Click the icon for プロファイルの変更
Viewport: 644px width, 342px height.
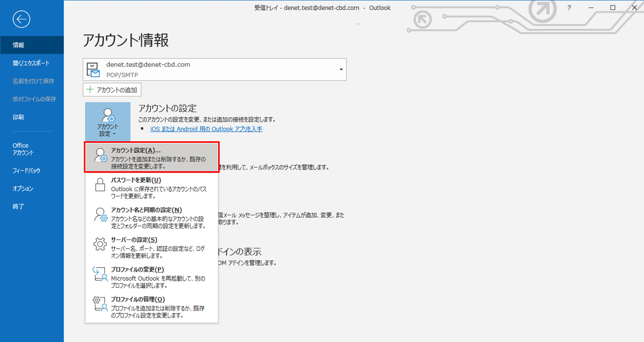101,274
